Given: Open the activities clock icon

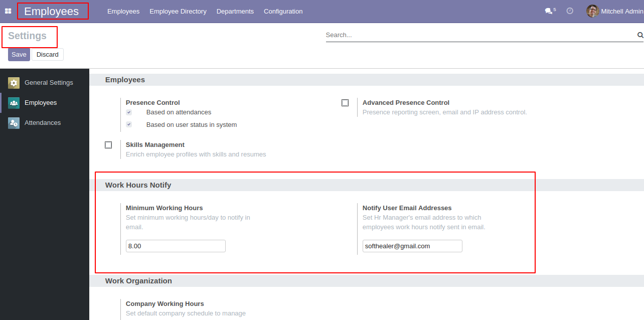Looking at the screenshot, I should 570,11.
